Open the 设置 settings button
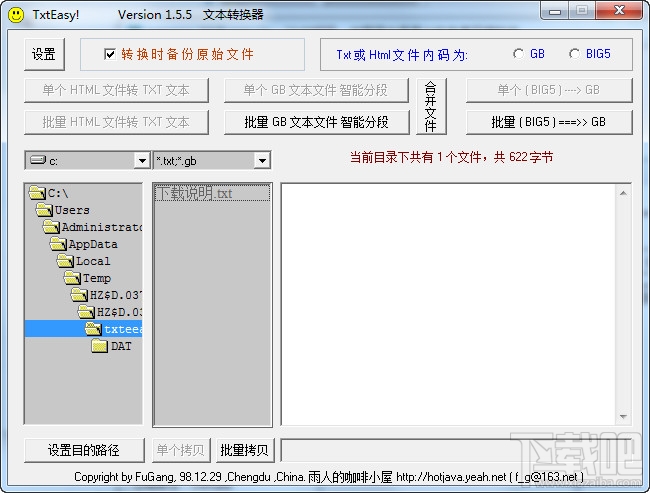The width and height of the screenshot is (650, 493). 44,54
